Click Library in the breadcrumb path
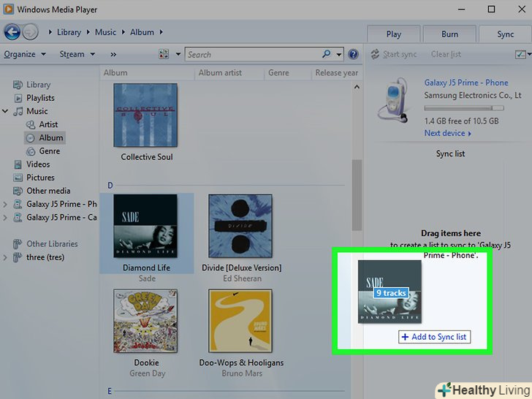This screenshot has height=399, width=532. pyautogui.click(x=69, y=32)
